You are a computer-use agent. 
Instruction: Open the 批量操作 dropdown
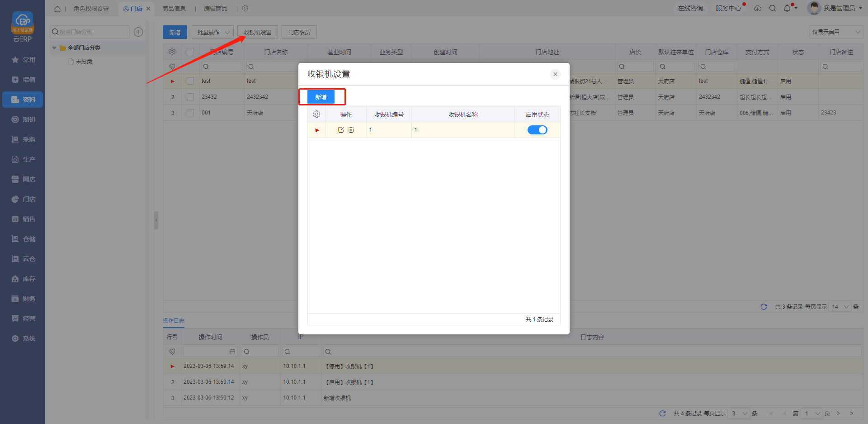[x=212, y=32]
